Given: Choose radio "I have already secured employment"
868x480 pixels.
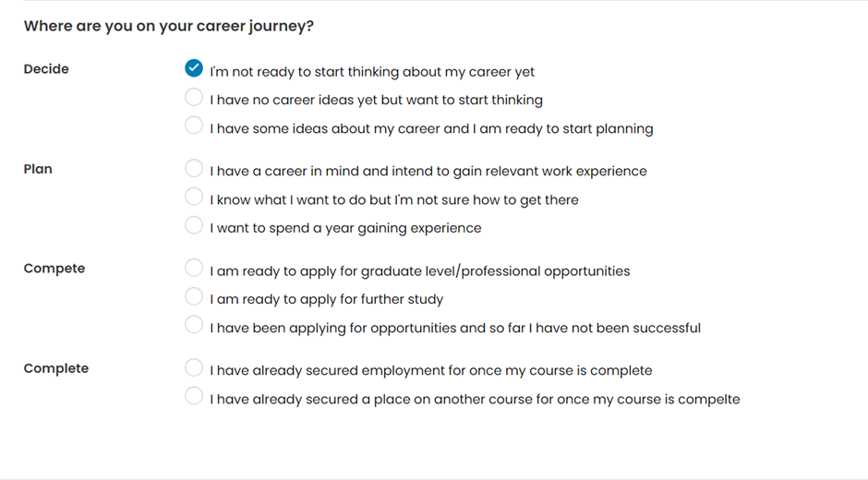Looking at the screenshot, I should point(194,368).
